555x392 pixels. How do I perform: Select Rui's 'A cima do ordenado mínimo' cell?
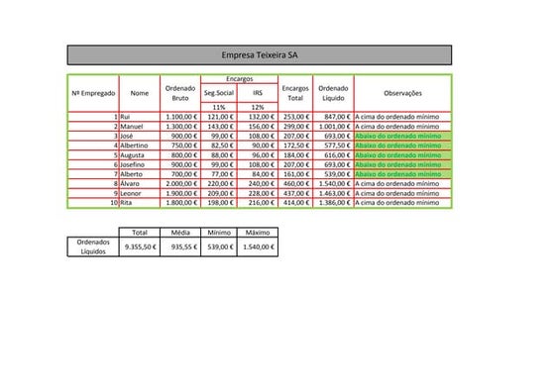point(402,117)
